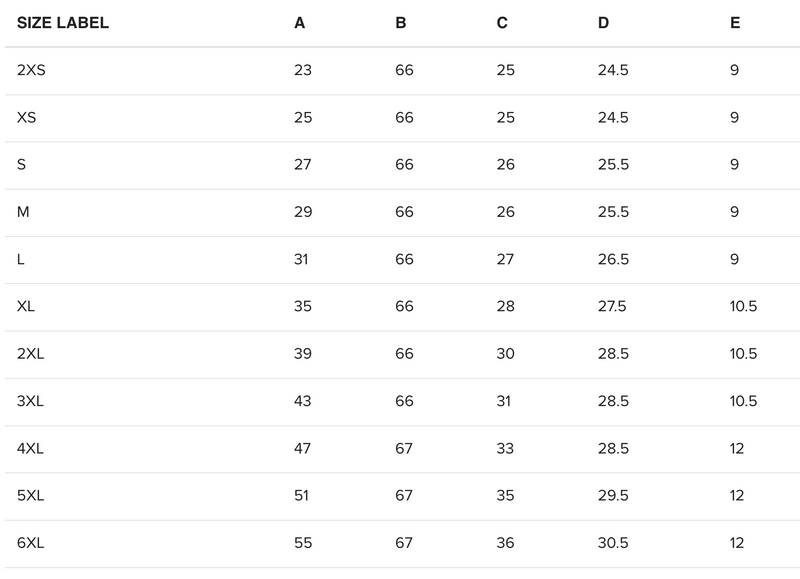Click the E value 10.5 in XL row
The width and height of the screenshot is (800, 579).
[x=744, y=307]
